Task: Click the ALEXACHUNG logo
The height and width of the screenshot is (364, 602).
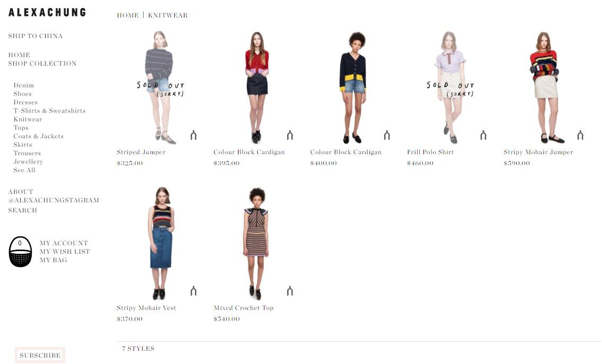Action: tap(47, 12)
